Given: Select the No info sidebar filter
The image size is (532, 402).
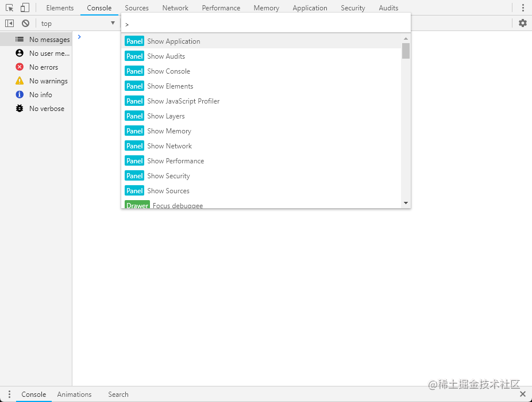Looking at the screenshot, I should click(36, 94).
